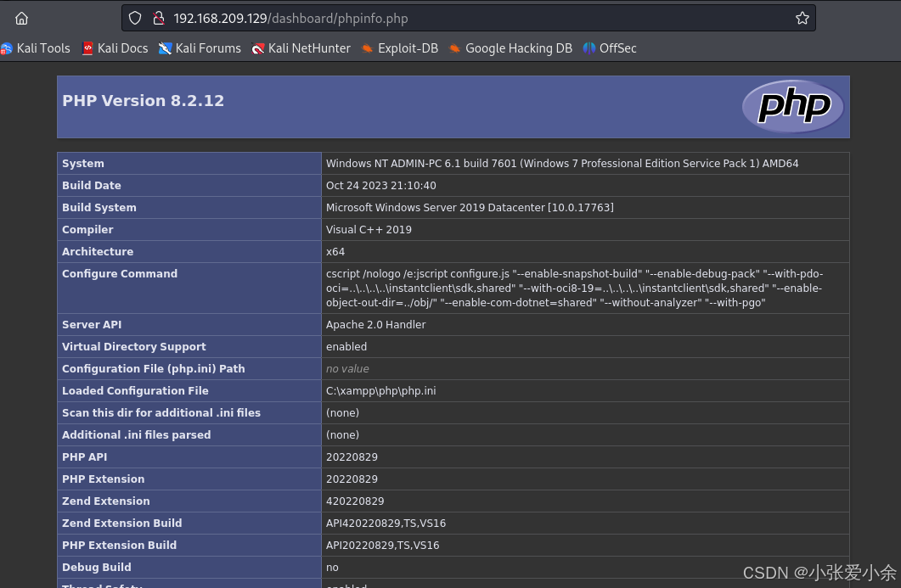Viewport: 901px width, 588px height.
Task: Select the 'no value' cell
Action: pyautogui.click(x=347, y=368)
